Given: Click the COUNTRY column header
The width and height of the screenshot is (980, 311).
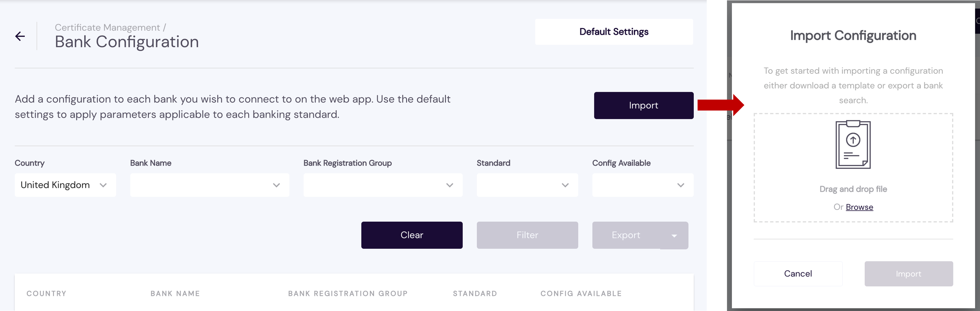Looking at the screenshot, I should 46,293.
